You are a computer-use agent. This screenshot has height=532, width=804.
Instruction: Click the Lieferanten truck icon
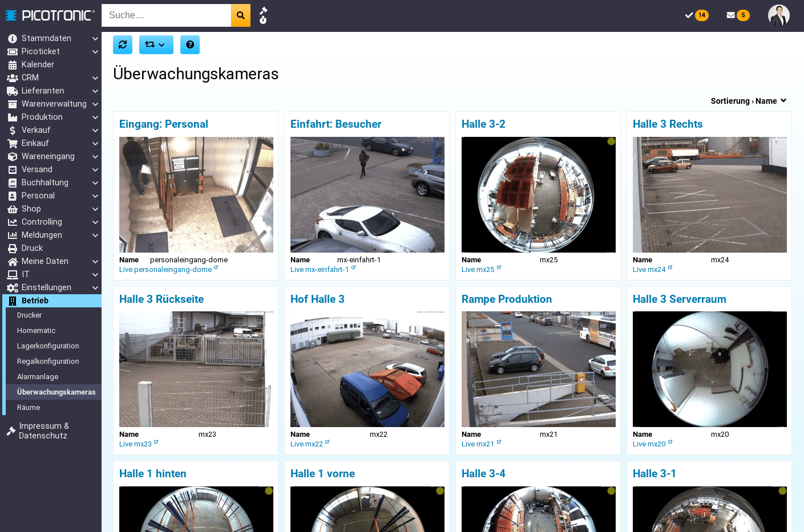tap(13, 91)
